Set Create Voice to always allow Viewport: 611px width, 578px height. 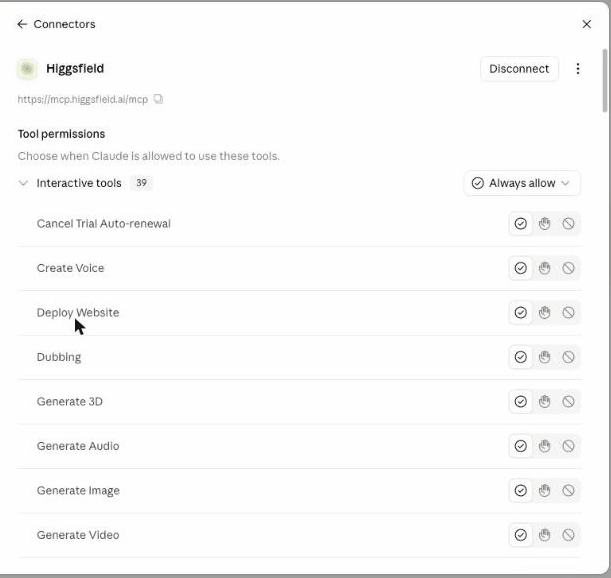pos(520,268)
